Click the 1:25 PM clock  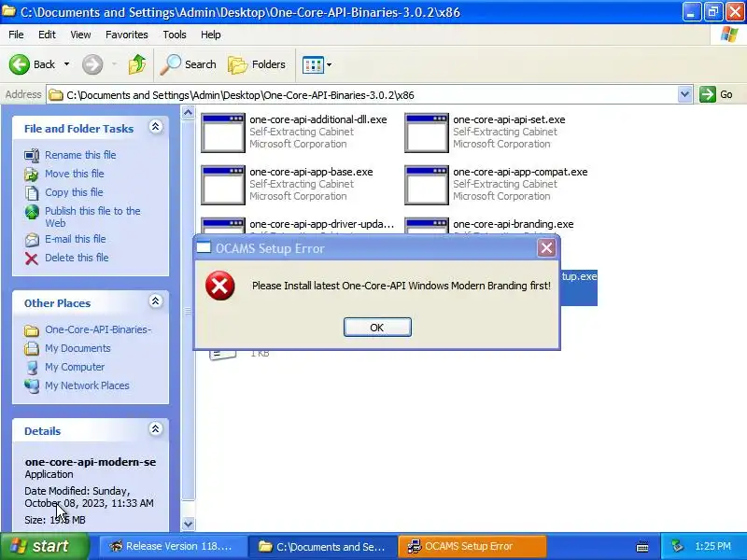[712, 546]
